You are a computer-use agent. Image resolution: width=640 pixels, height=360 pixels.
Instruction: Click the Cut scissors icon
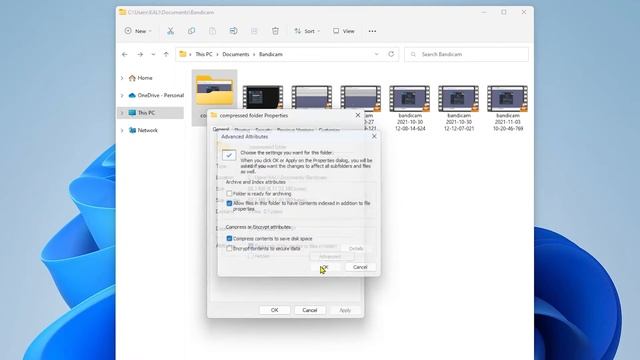click(171, 31)
